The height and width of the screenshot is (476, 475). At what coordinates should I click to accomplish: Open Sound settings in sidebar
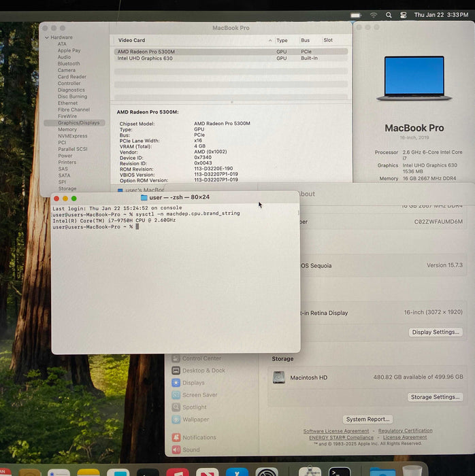click(186, 449)
